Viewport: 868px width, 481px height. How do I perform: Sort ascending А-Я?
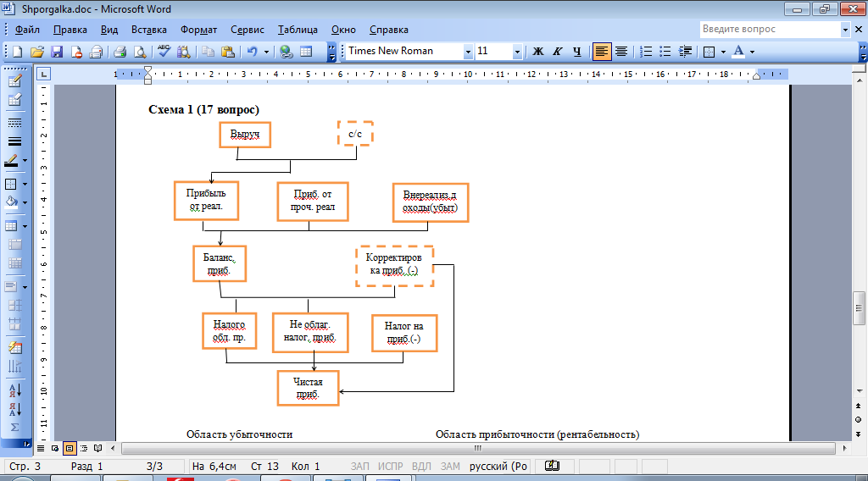15,390
